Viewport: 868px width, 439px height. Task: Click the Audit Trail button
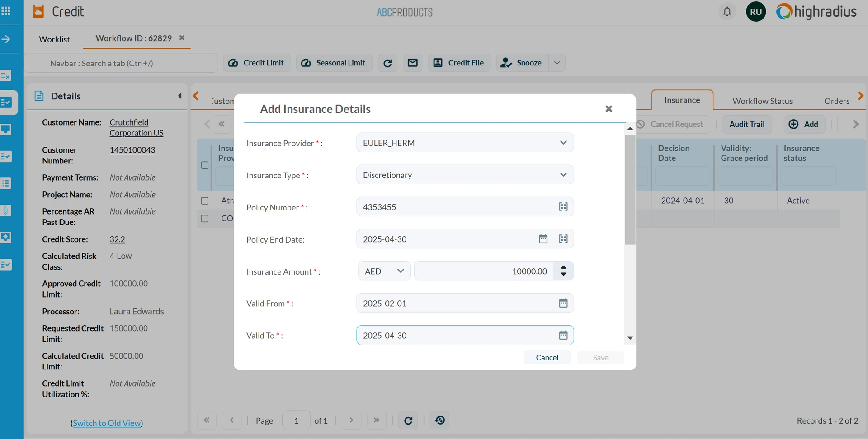pyautogui.click(x=747, y=124)
